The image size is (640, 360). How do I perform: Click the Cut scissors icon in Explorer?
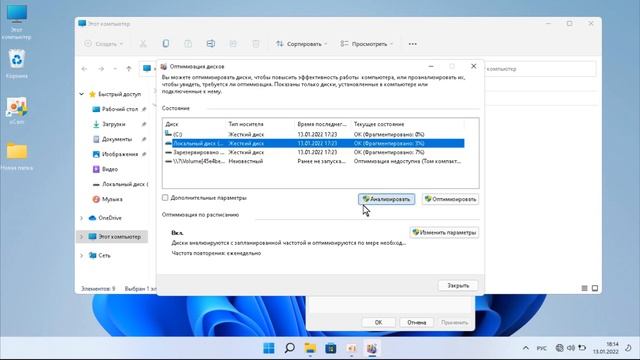pos(143,44)
